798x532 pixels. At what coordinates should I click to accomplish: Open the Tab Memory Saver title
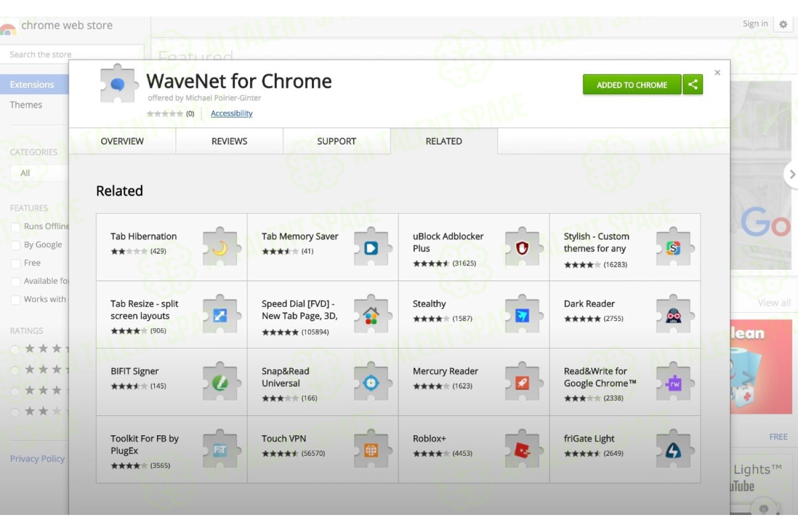pos(300,236)
